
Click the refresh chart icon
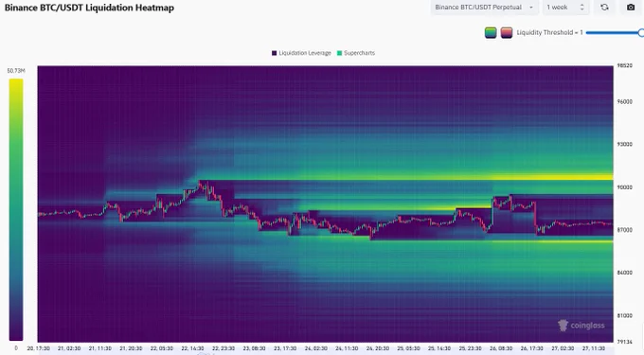coord(604,8)
